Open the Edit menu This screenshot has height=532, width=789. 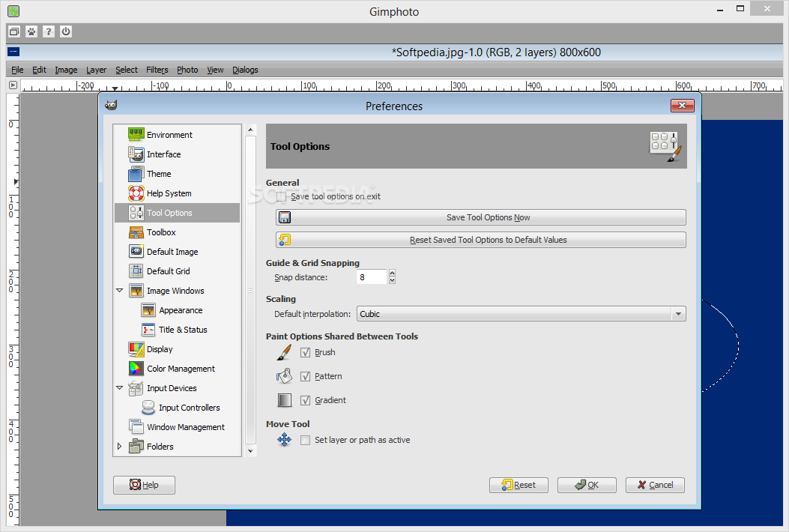(39, 70)
